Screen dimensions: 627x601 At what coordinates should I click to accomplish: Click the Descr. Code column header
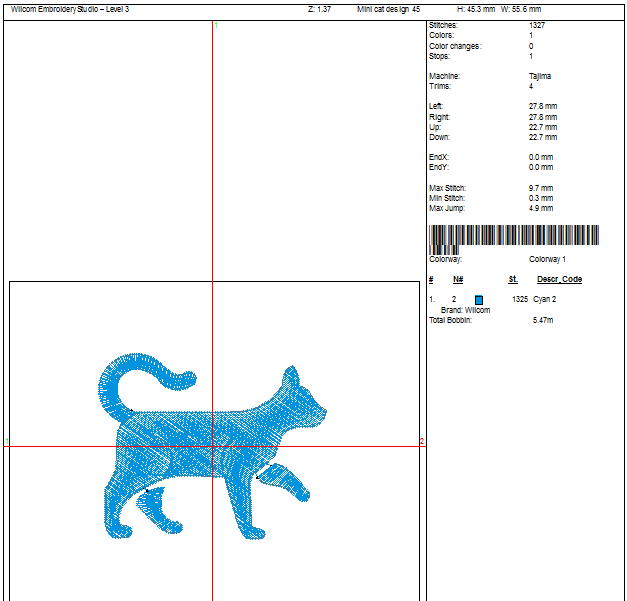pyautogui.click(x=559, y=279)
